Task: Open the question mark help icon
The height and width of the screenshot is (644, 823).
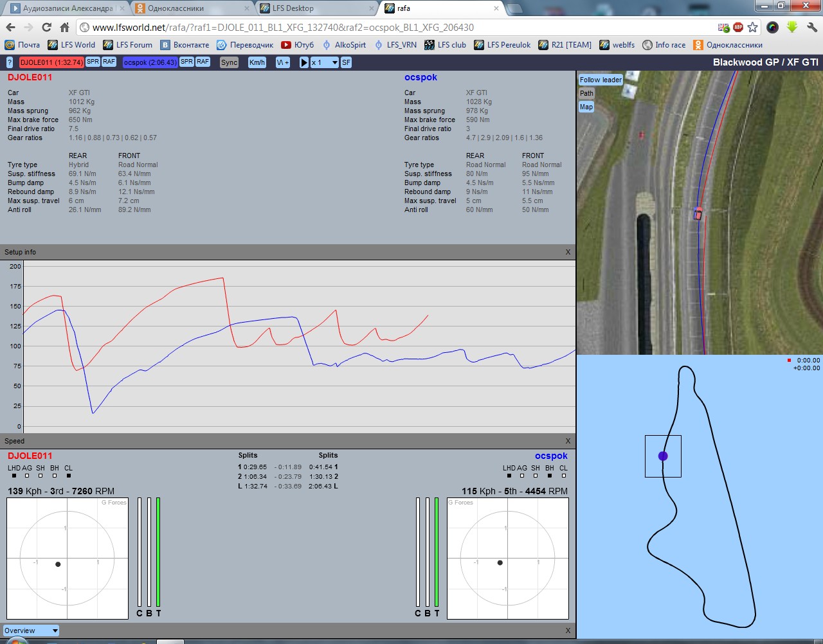Action: (9, 62)
